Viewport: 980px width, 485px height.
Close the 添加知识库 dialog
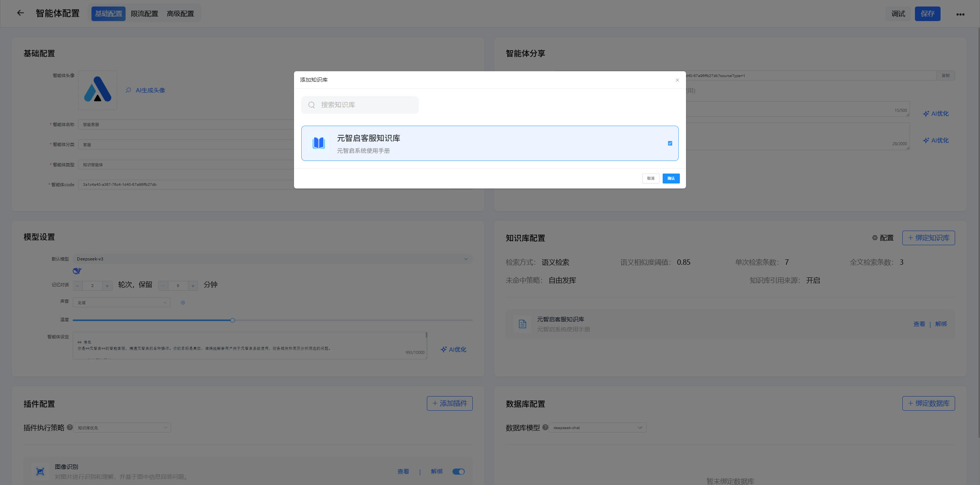677,80
